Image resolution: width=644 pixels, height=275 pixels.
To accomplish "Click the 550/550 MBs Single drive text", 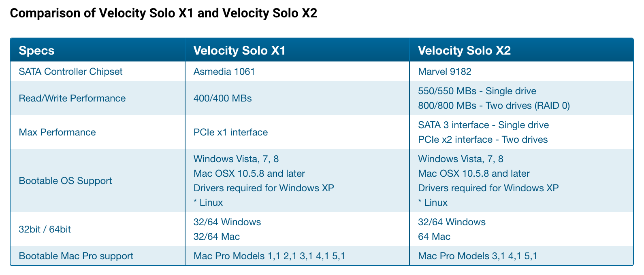I will click(477, 91).
